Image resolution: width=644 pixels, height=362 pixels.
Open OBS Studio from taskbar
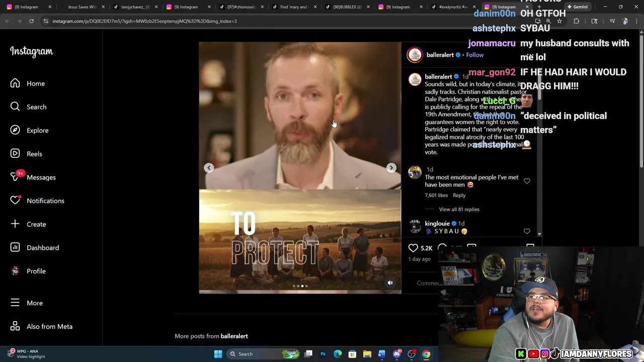[x=412, y=354]
